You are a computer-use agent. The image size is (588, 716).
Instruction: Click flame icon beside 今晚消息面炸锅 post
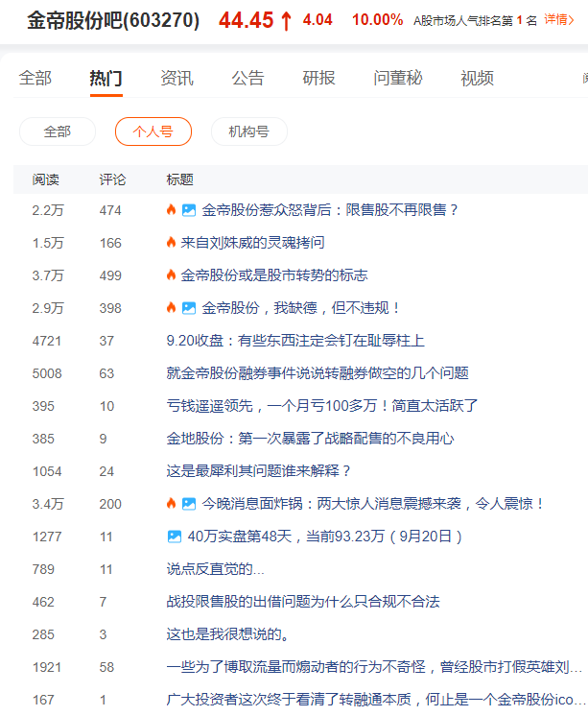pyautogui.click(x=171, y=504)
